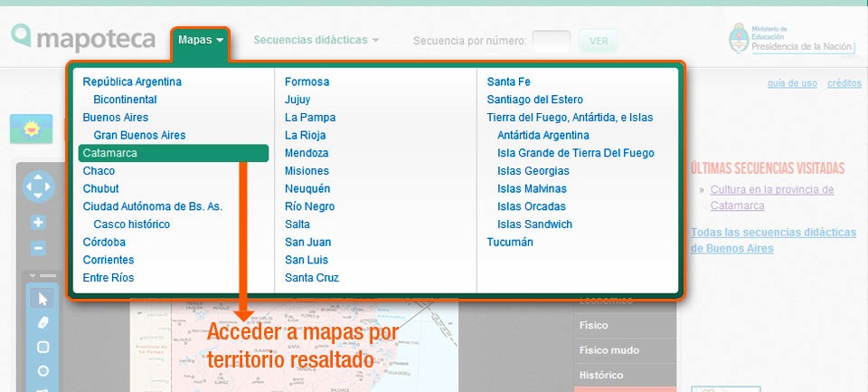
Task: Select Jujuy province
Action: [297, 100]
